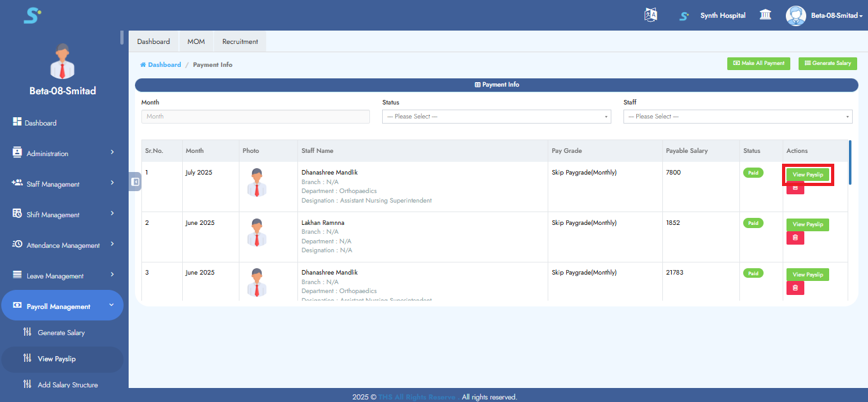Toggle the sidebar collapse control on the panel edge
Viewport: 868px width, 402px height.
[x=134, y=182]
